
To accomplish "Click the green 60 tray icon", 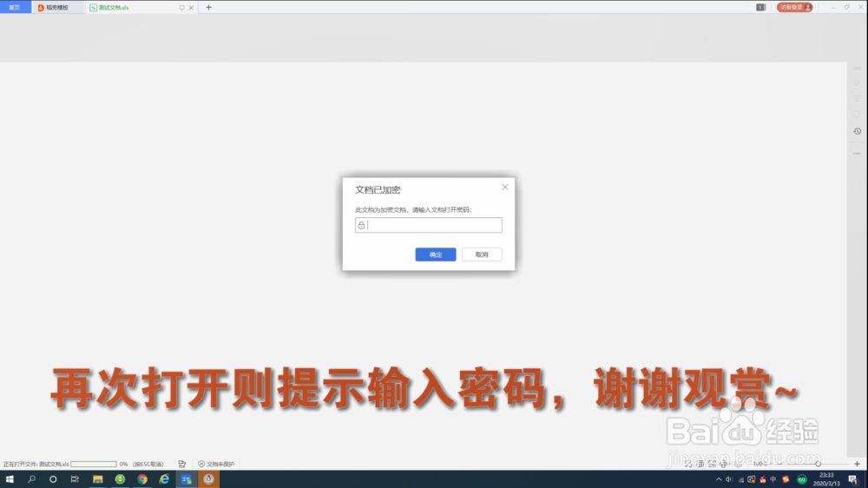I will click(x=801, y=479).
